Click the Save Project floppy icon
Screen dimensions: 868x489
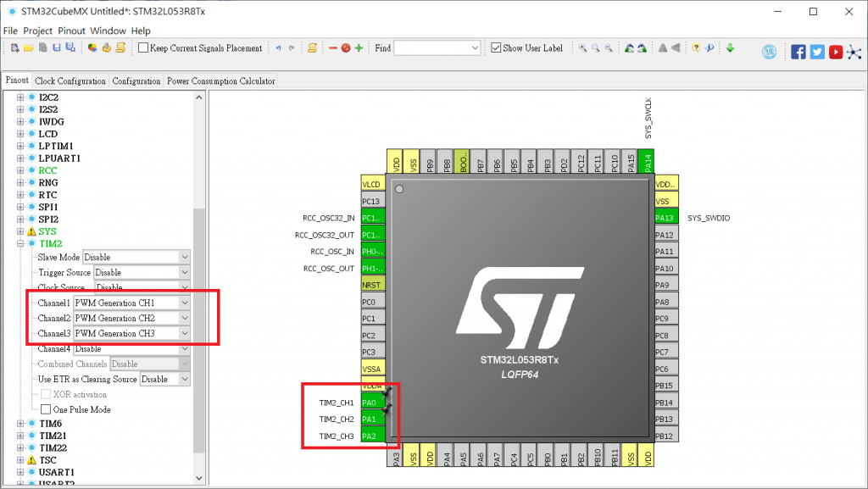click(x=57, y=48)
